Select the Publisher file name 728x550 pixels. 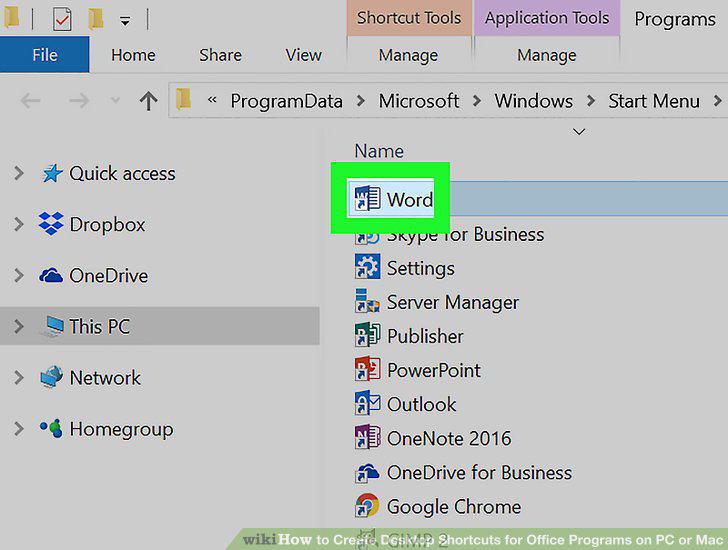tap(425, 336)
